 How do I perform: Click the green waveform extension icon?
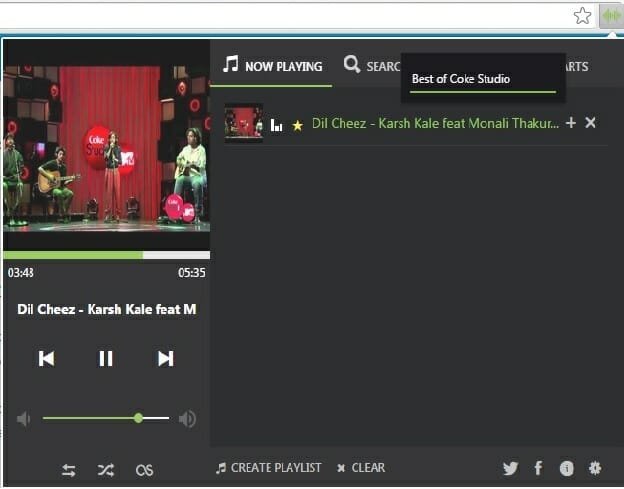click(612, 16)
